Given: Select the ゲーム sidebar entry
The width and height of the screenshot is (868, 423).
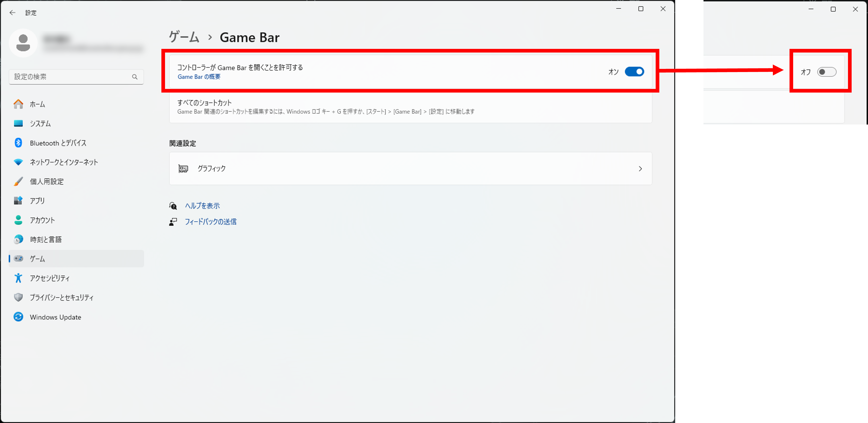Looking at the screenshot, I should pyautogui.click(x=37, y=258).
